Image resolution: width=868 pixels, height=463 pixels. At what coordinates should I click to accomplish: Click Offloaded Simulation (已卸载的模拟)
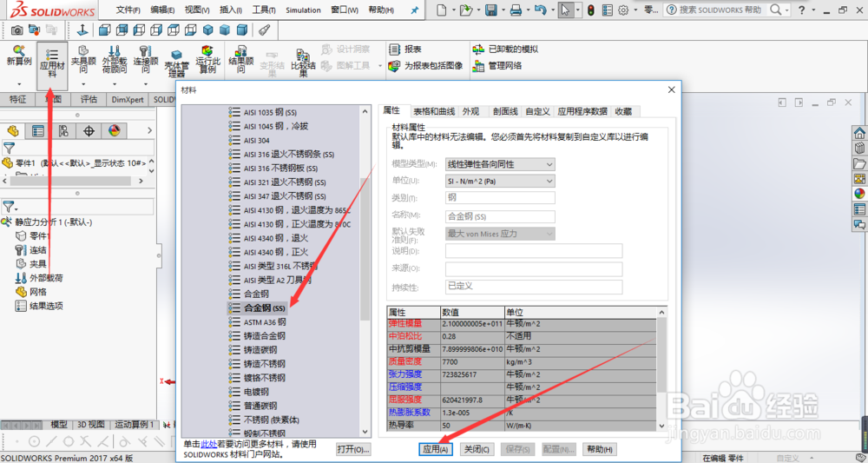[x=505, y=50]
